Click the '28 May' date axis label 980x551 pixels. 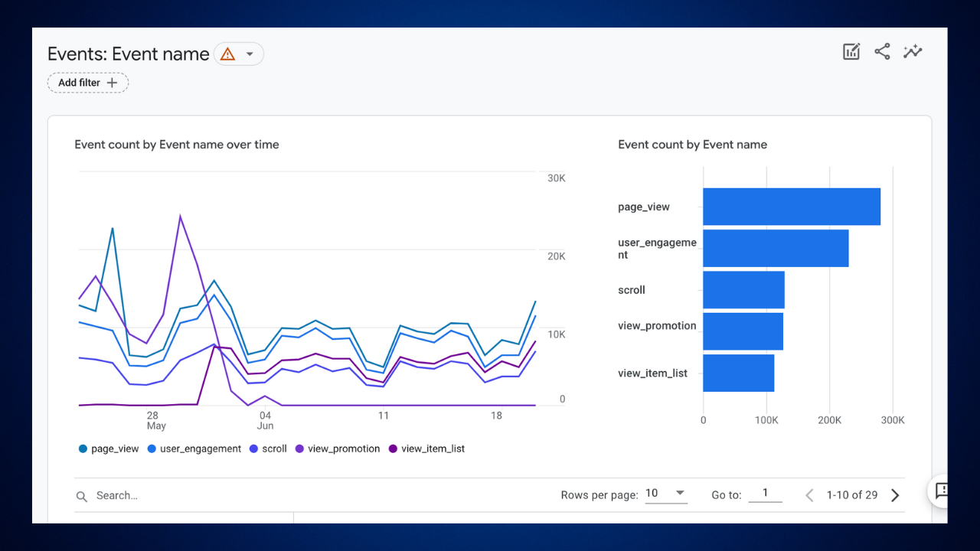155,420
